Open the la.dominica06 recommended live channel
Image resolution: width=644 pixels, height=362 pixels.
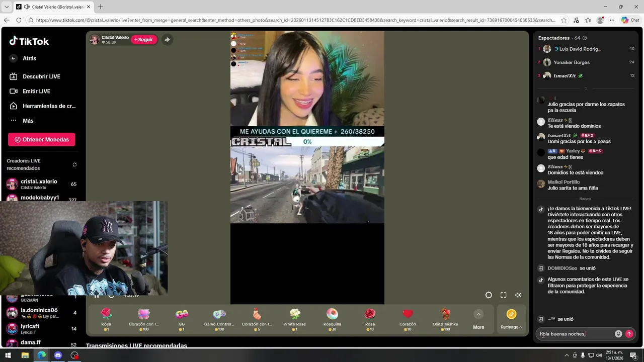42,313
